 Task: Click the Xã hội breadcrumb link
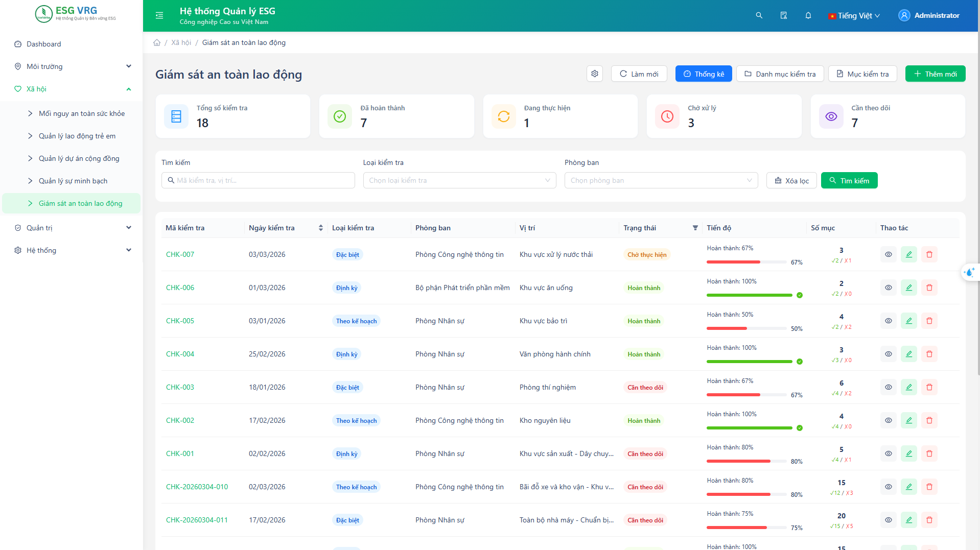[181, 42]
